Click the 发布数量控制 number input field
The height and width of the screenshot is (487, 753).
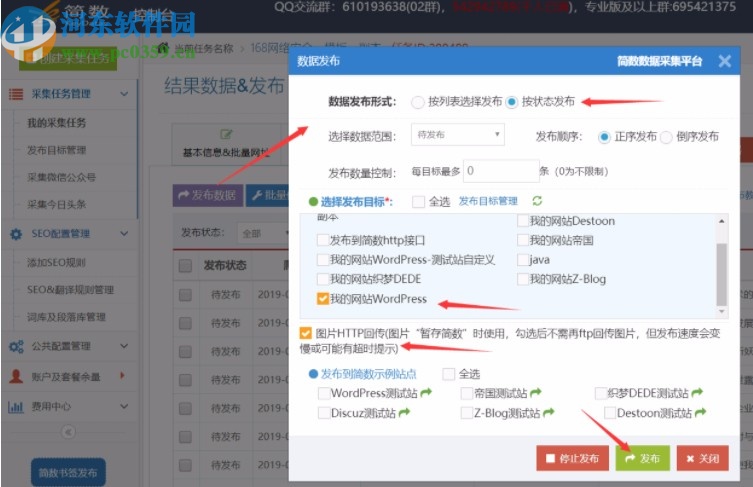[x=501, y=171]
